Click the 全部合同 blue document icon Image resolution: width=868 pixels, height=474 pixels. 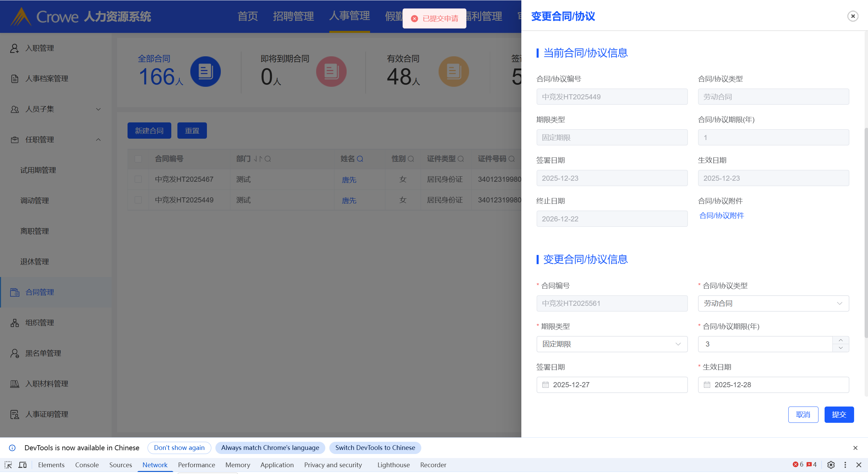[x=205, y=72]
